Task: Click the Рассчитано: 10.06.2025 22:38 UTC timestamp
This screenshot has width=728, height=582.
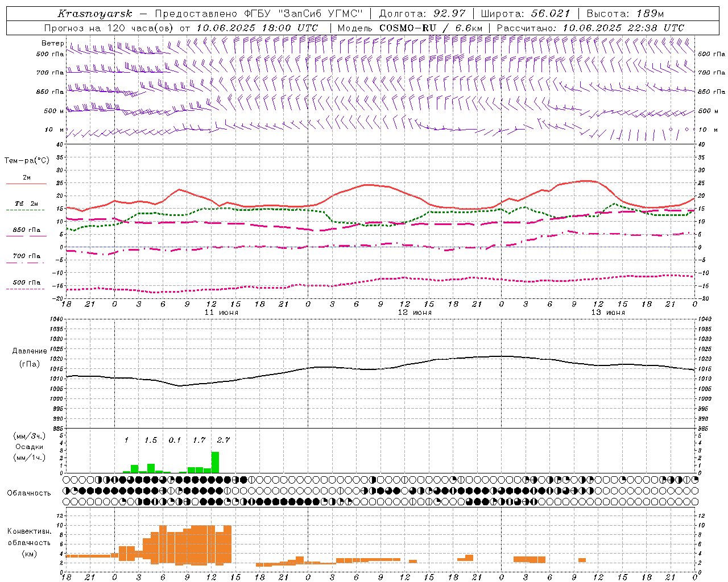Action: click(x=590, y=28)
